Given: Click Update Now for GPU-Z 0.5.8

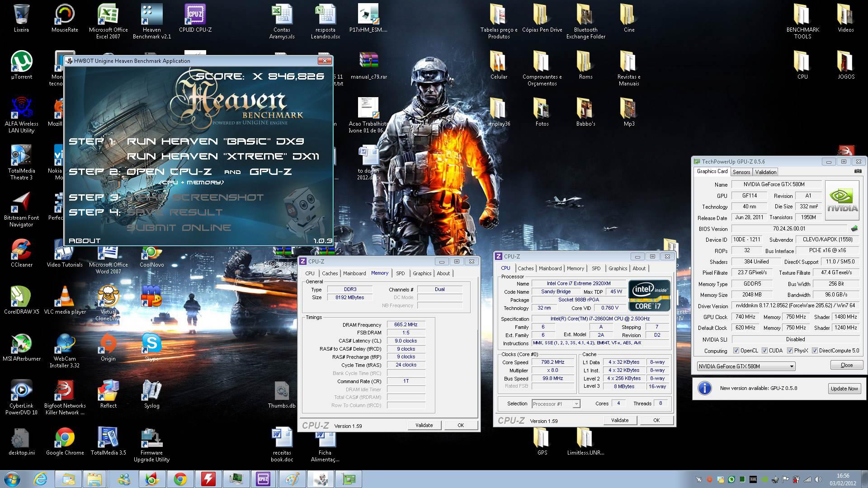Looking at the screenshot, I should pyautogui.click(x=844, y=389).
